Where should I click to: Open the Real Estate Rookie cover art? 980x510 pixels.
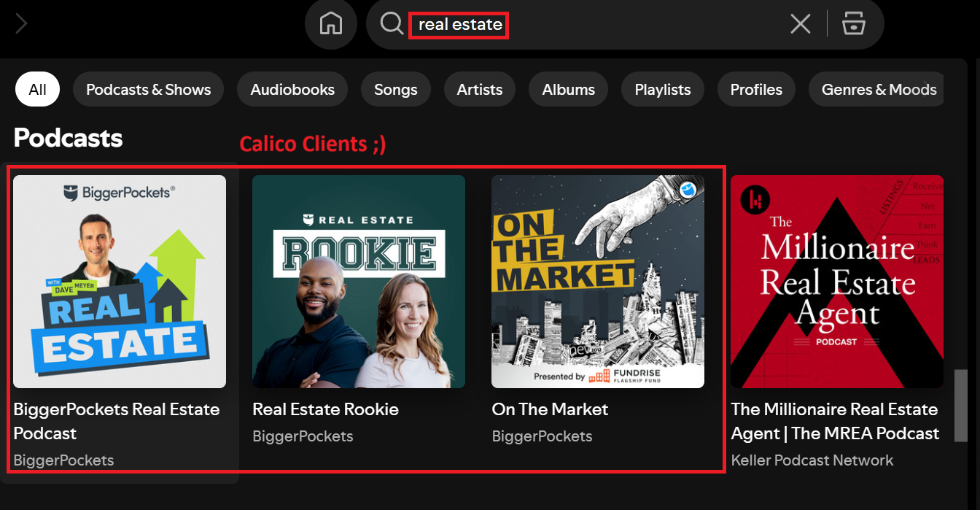359,282
